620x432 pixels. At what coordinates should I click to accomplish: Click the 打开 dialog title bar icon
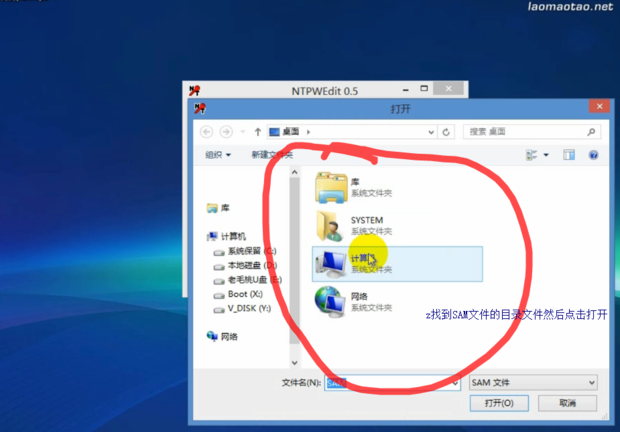(200, 108)
